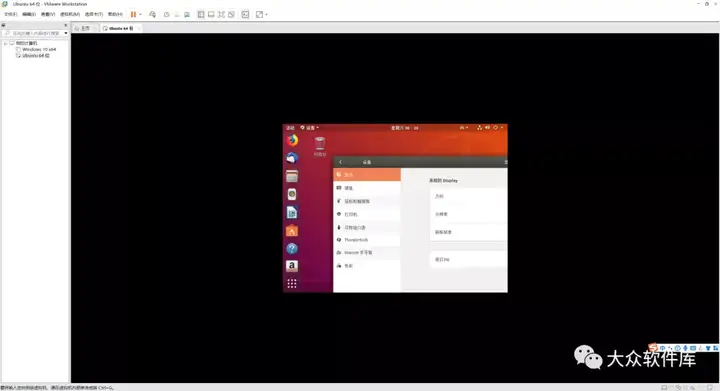Viewport: 720px width, 391px height.
Task: Enter full screen mode from the toolbar
Action: 221,14
